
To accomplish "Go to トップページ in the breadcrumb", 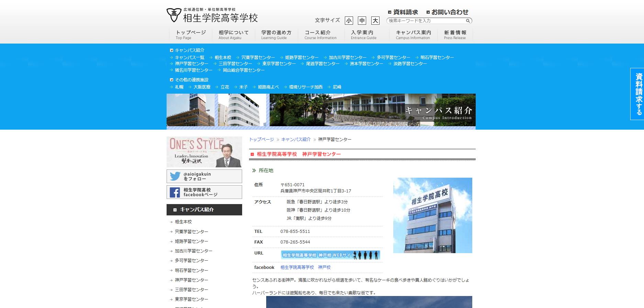I will pyautogui.click(x=261, y=140).
